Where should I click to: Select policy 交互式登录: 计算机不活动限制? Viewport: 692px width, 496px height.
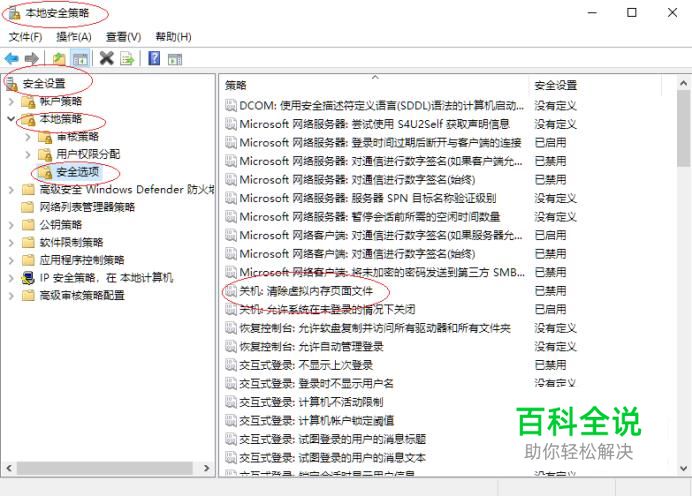click(311, 402)
